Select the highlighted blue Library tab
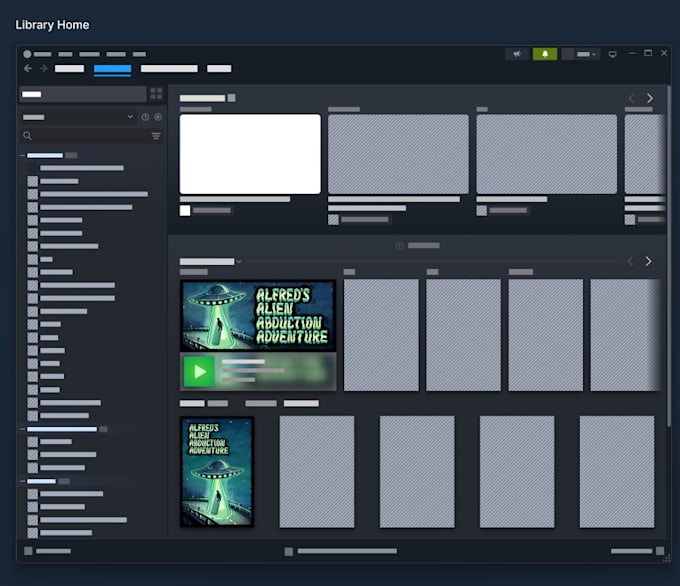 [112, 69]
